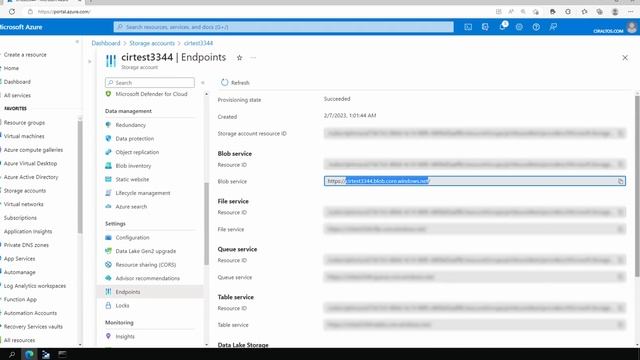Copy the Blob service URL to clipboard
The image size is (640, 360).
coord(620,181)
